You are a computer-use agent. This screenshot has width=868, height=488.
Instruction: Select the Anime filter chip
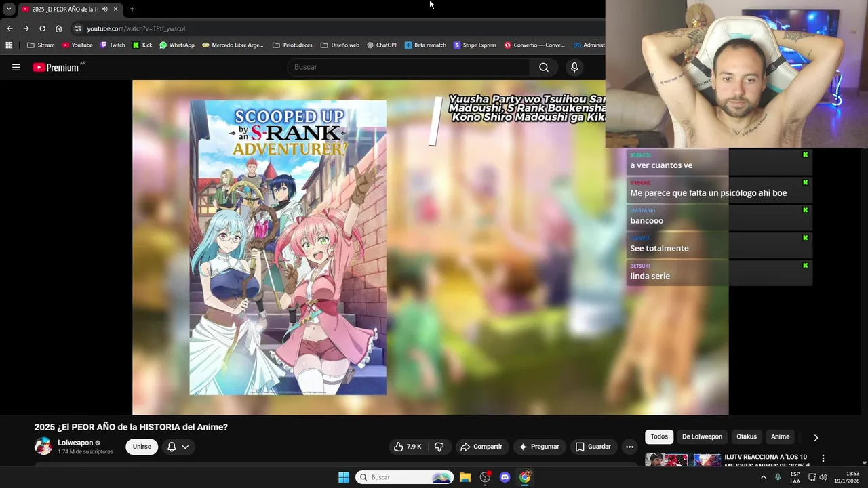pos(780,436)
